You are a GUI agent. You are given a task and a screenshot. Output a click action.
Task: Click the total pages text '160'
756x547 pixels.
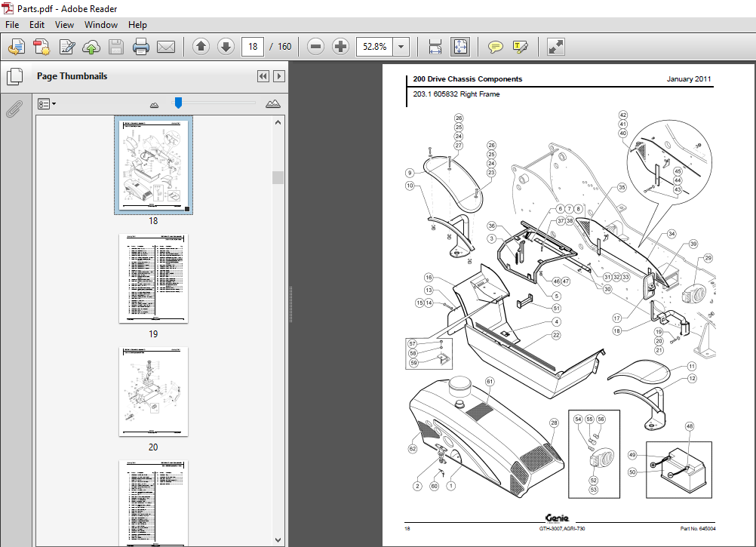[x=284, y=47]
